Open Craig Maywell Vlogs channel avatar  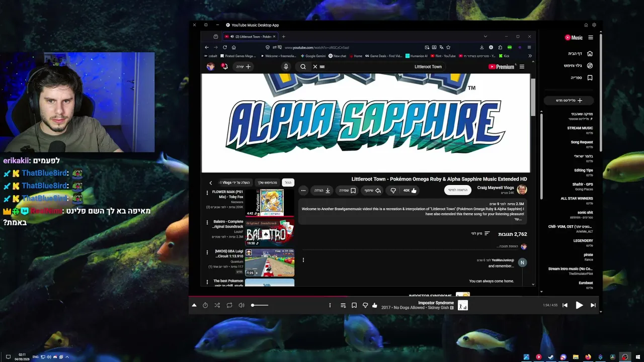click(522, 190)
